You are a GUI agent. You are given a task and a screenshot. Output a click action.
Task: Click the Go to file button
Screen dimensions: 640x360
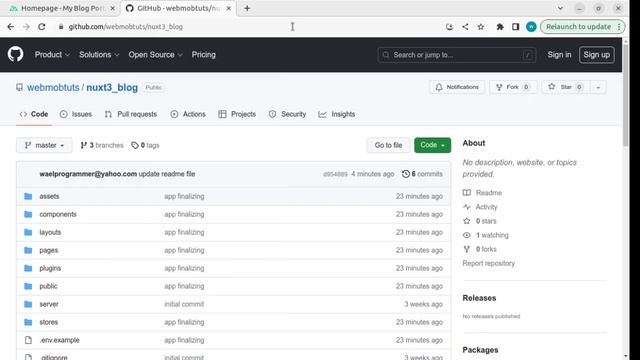[x=388, y=145]
